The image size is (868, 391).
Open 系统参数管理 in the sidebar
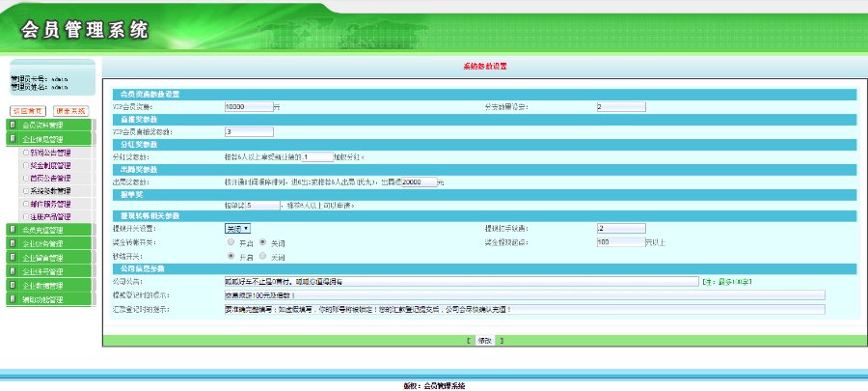[50, 191]
